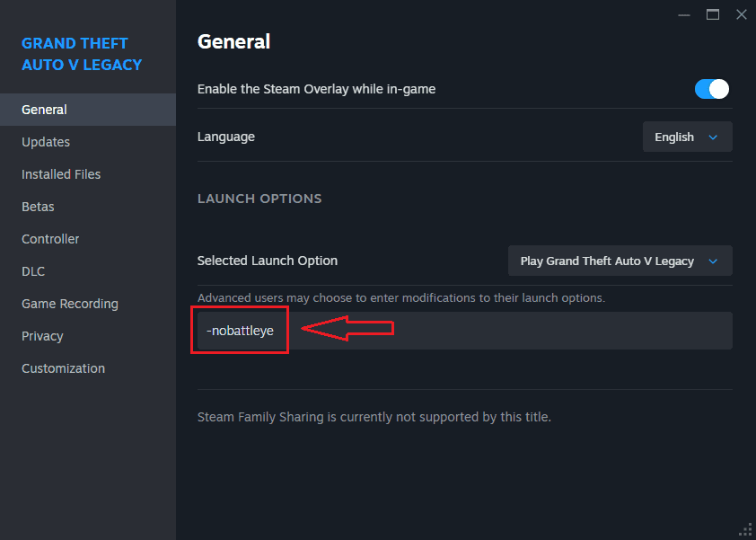Open the Controller settings

(x=50, y=239)
